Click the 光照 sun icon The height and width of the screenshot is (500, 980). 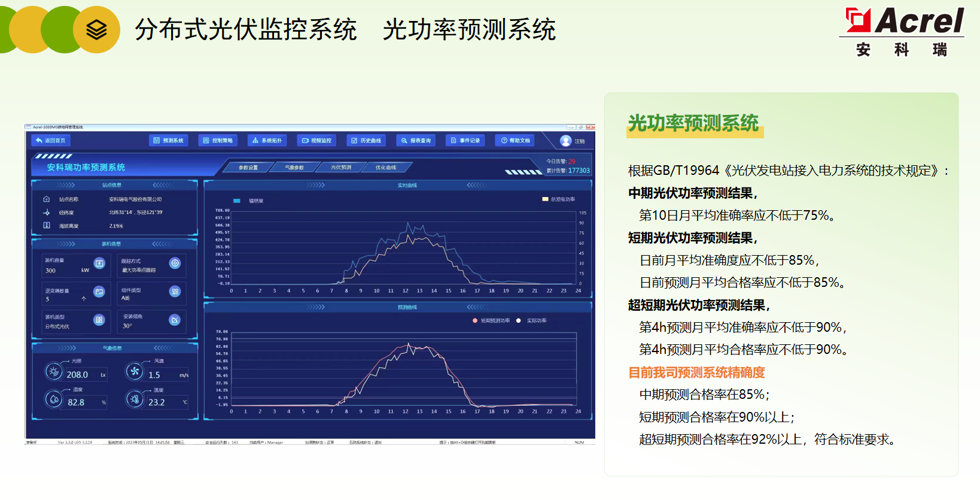coord(54,372)
